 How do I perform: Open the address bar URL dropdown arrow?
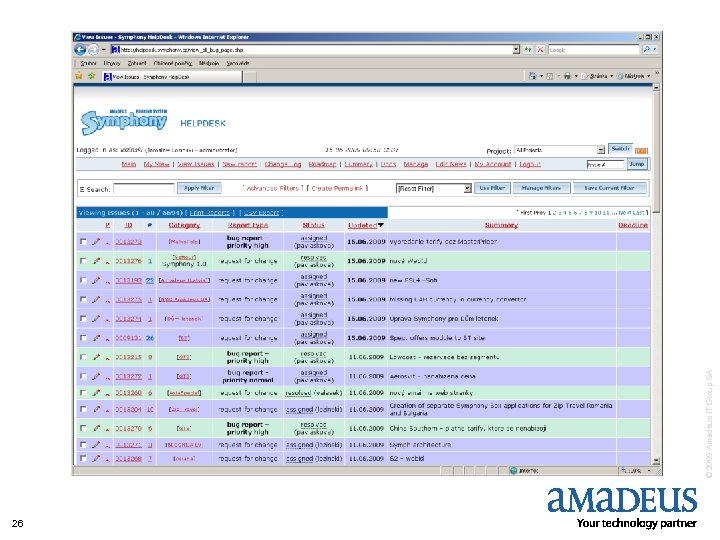[x=516, y=50]
